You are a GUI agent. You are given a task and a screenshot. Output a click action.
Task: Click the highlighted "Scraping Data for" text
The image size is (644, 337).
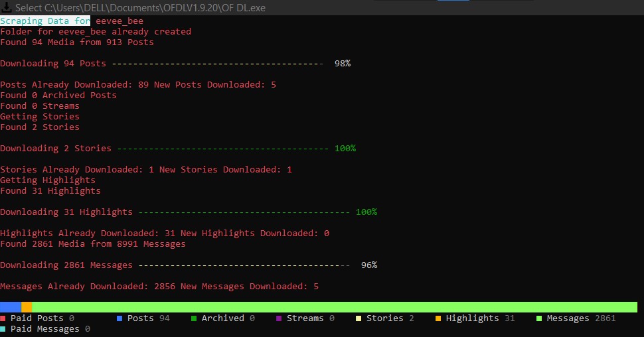point(45,21)
